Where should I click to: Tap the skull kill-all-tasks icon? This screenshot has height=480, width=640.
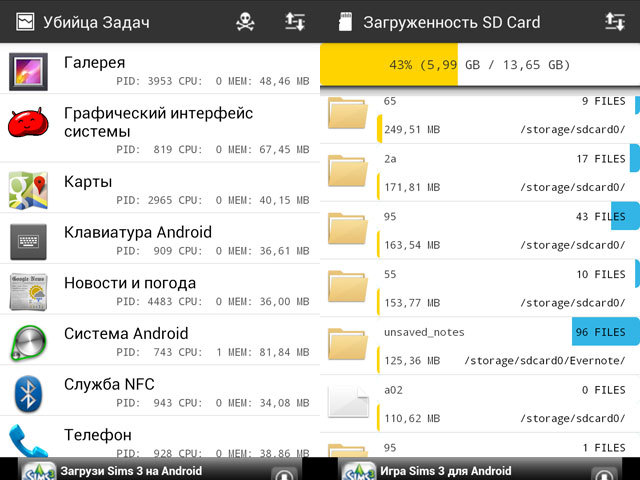tap(245, 22)
